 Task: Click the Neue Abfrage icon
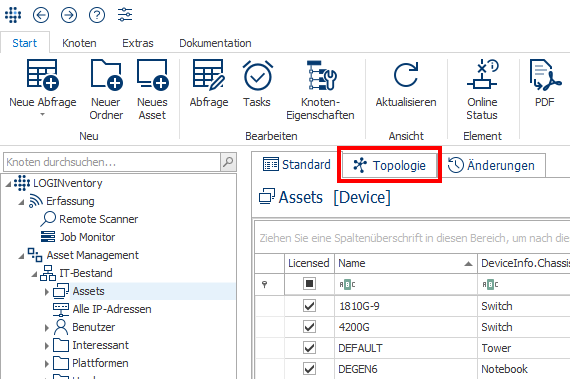pyautogui.click(x=43, y=75)
